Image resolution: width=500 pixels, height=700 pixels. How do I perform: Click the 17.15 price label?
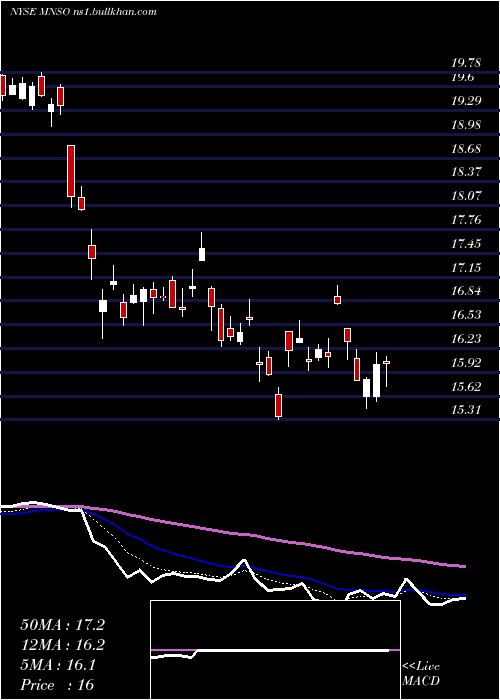(466, 268)
